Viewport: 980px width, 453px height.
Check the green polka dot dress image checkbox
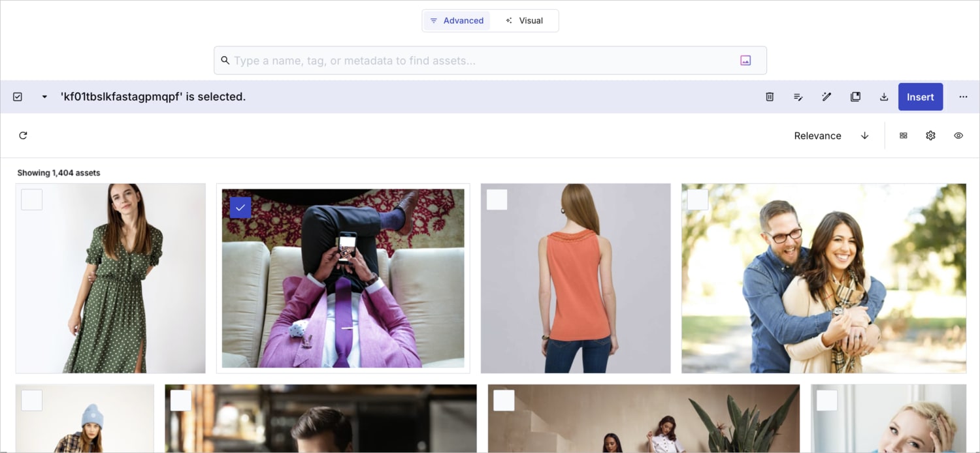pos(32,200)
